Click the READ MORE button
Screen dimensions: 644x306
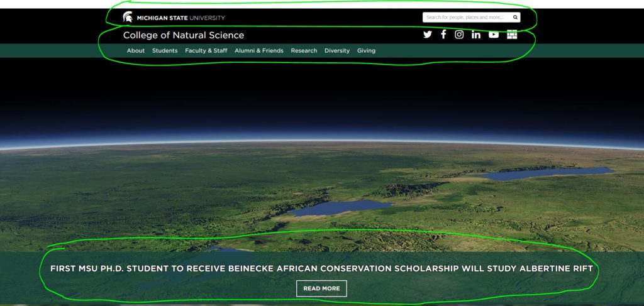(x=321, y=288)
